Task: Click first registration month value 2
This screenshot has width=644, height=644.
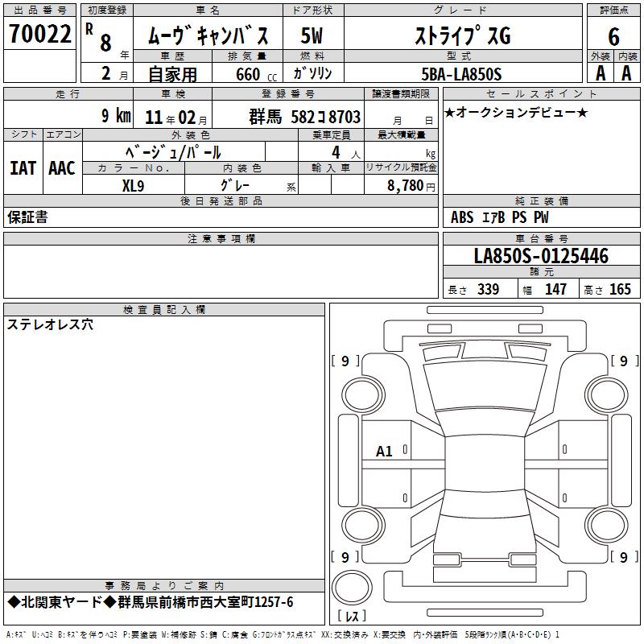Action: pos(106,74)
